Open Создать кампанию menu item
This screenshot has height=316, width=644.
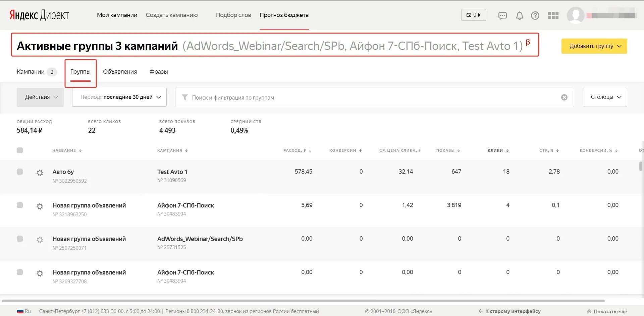tap(172, 15)
